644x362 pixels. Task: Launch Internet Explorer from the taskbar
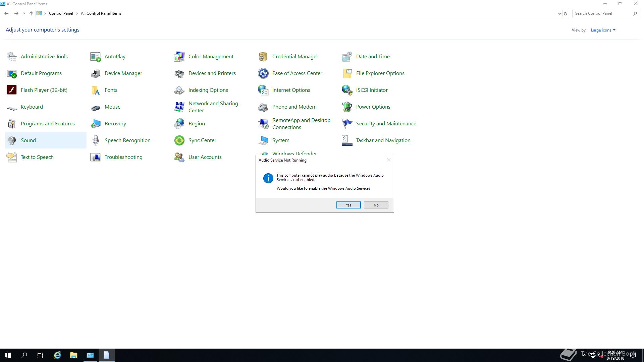click(57, 355)
